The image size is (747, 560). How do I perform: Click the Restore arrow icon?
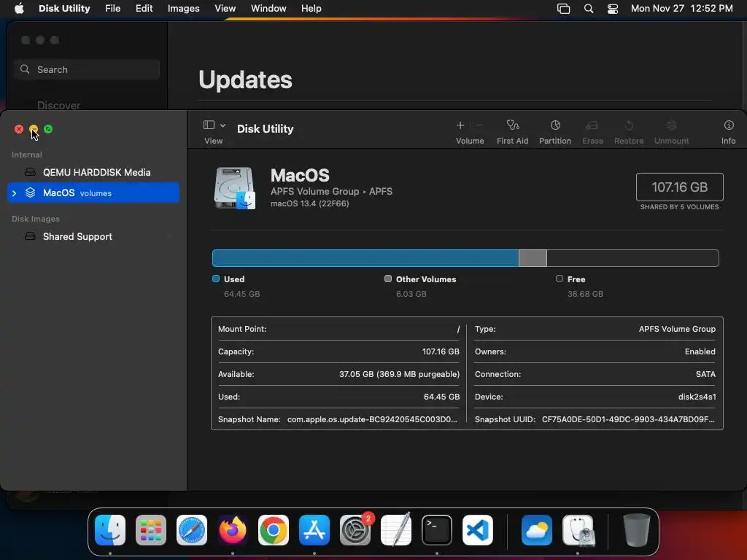tap(629, 125)
